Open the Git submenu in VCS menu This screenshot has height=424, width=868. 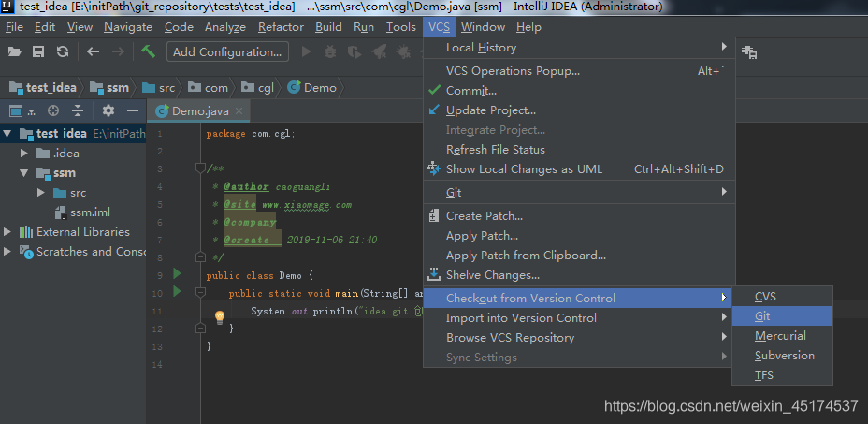click(579, 192)
